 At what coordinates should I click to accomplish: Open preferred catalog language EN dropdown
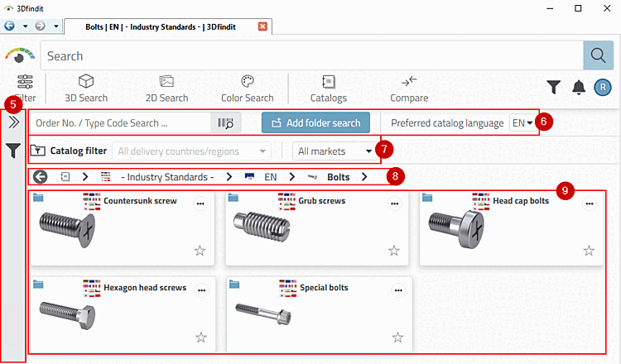click(522, 123)
